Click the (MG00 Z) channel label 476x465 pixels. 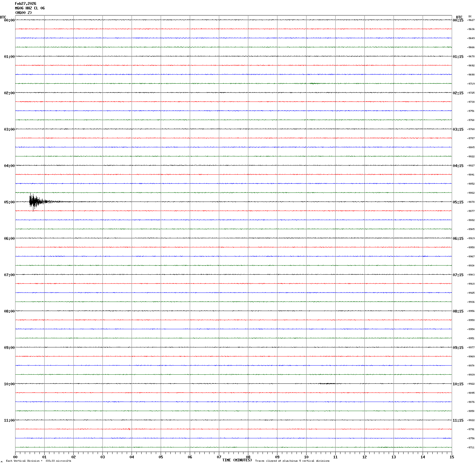(23, 13)
